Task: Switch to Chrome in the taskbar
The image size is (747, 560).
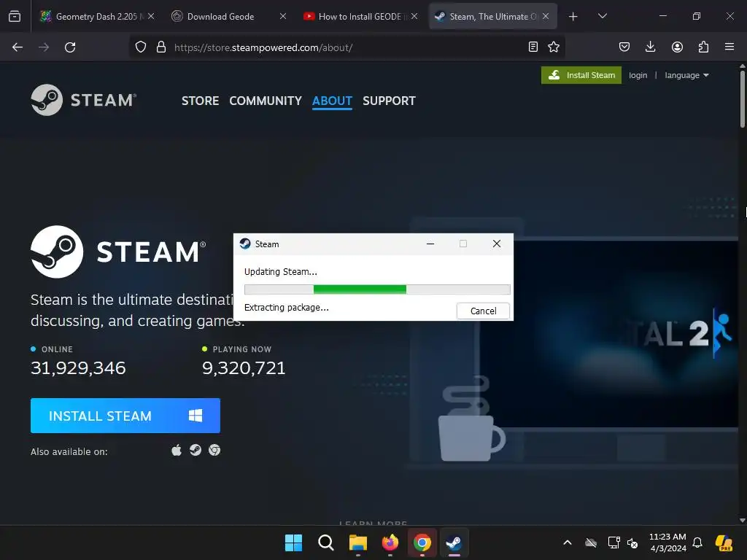Action: point(422,542)
